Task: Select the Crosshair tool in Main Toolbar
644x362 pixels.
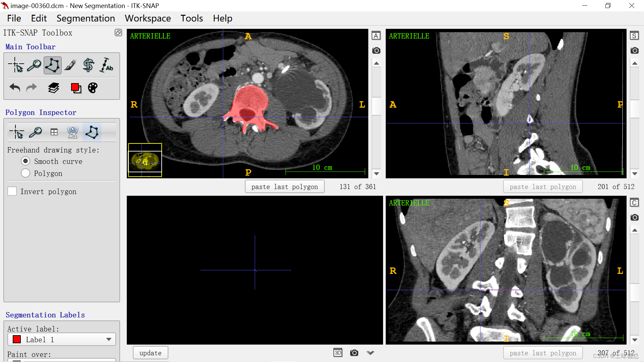Action: [x=16, y=65]
